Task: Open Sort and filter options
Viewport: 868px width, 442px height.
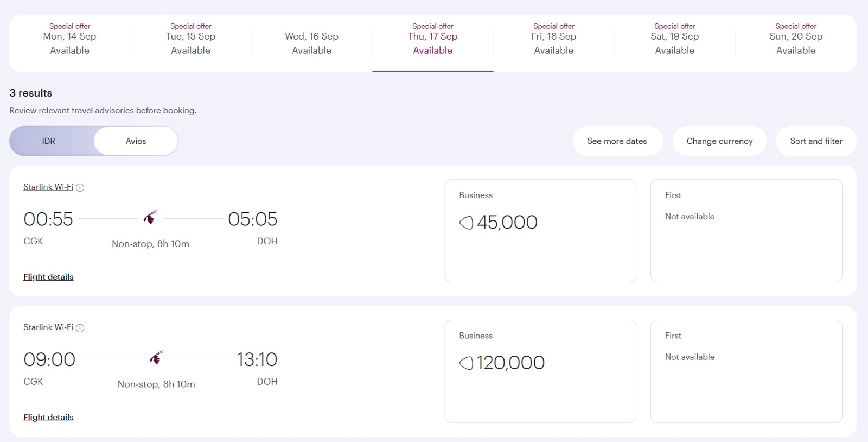Action: pyautogui.click(x=816, y=141)
